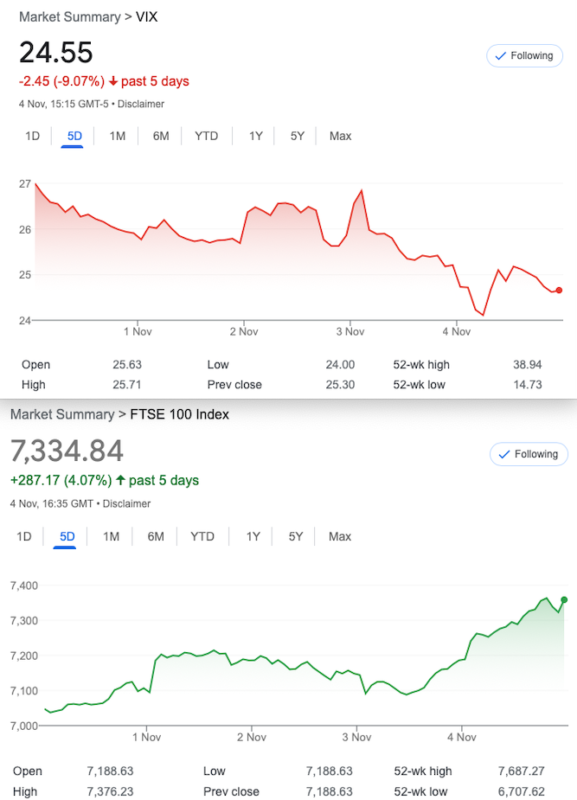
Task: Switch FTSE 100 chart to 1M range
Action: pos(111,537)
